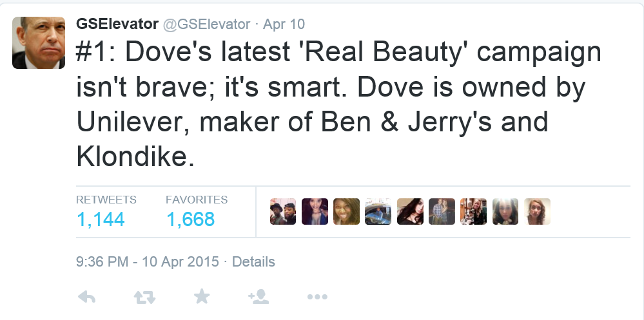Image resolution: width=644 pixels, height=320 pixels.
Task: Open the @GSElevator handle link
Action: click(206, 24)
